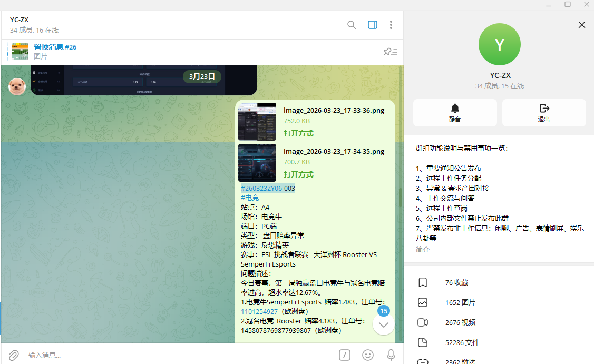Toggle the right info side panel
The height and width of the screenshot is (364, 594).
(373, 25)
